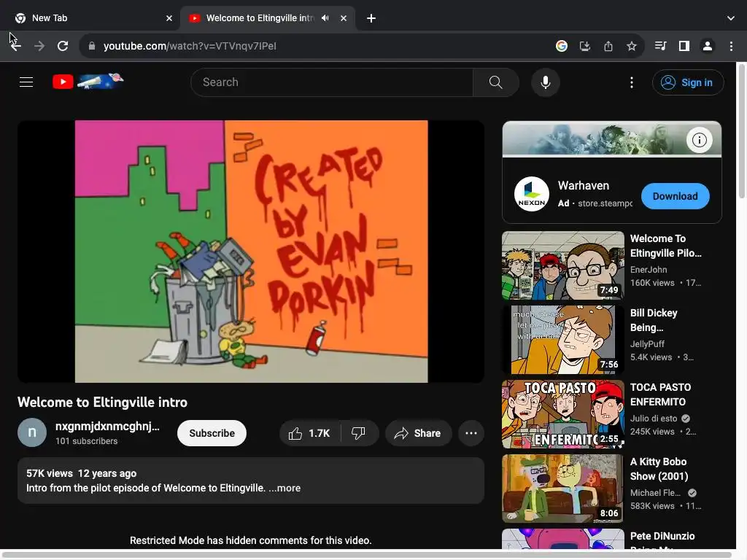Viewport: 747px width, 560px height.
Task: Click the video player to pause playback
Action: tap(251, 252)
